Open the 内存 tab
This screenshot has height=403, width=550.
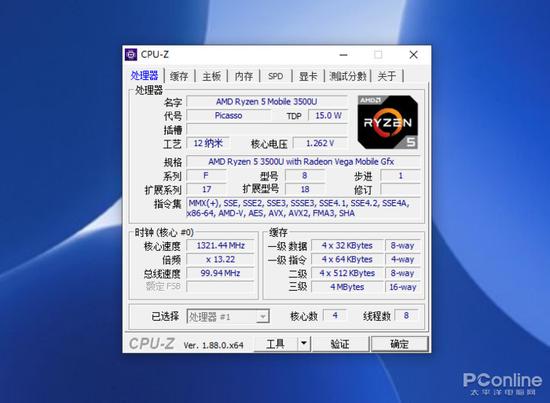click(244, 76)
